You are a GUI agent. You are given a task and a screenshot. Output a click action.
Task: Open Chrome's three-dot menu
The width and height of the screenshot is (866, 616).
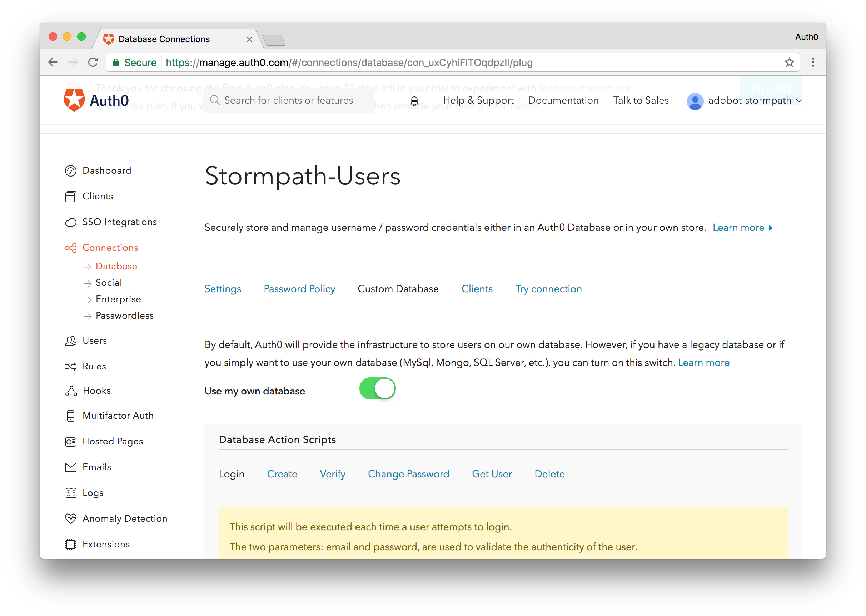coord(812,62)
